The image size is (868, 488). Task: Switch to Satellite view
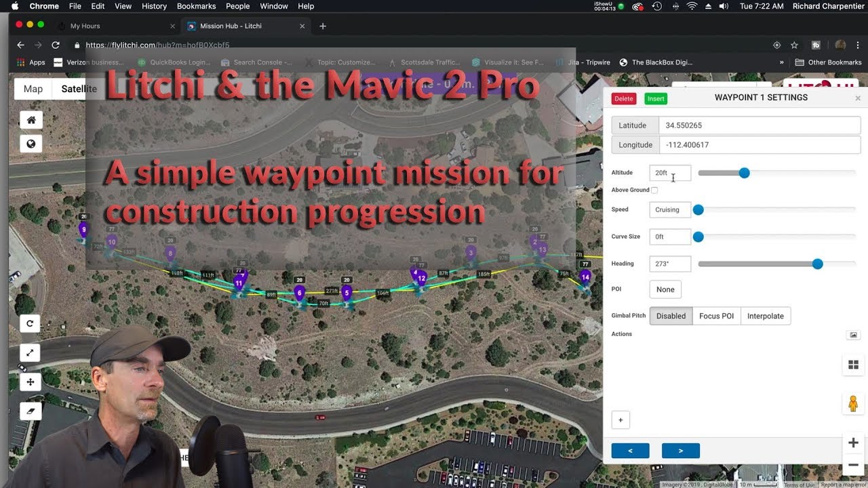79,89
